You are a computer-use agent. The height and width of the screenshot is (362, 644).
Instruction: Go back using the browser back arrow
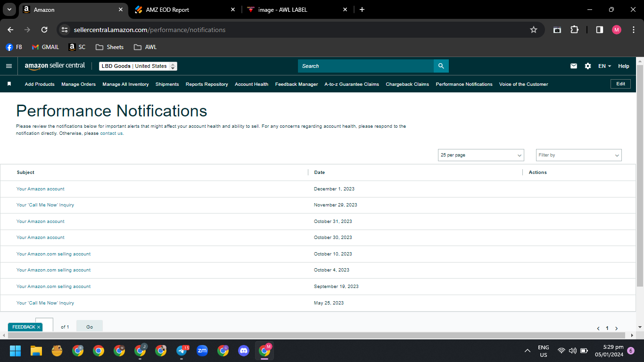point(10,30)
